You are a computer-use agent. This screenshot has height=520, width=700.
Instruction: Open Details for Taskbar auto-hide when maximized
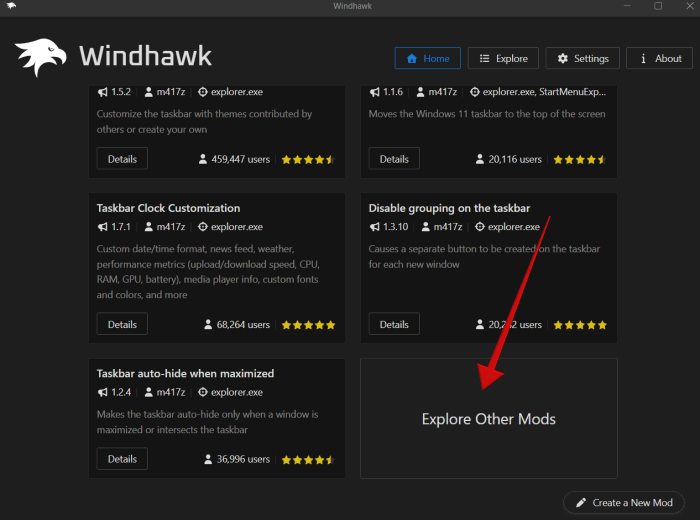[122, 459]
